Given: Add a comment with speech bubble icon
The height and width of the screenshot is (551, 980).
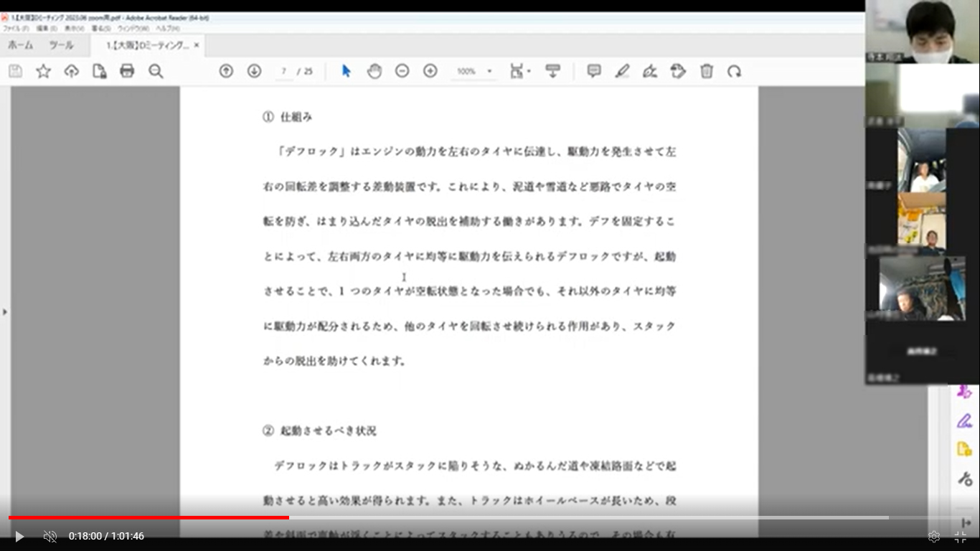Looking at the screenshot, I should [594, 71].
